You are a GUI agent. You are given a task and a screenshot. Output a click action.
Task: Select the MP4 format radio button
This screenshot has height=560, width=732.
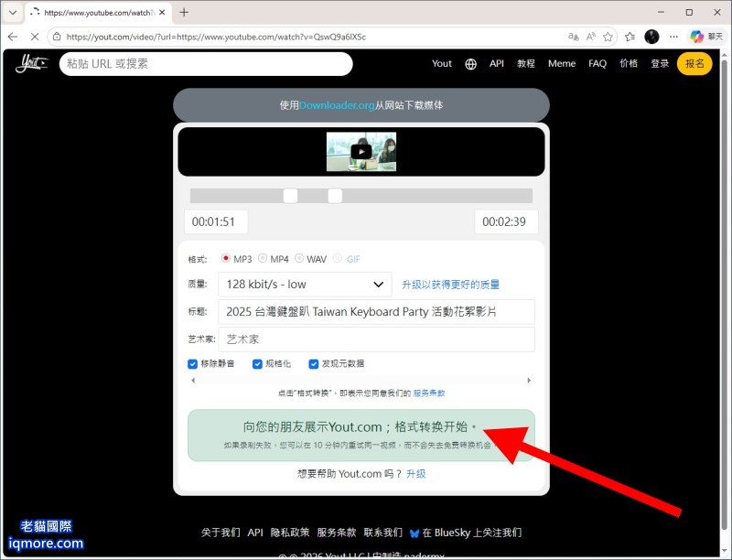[262, 259]
